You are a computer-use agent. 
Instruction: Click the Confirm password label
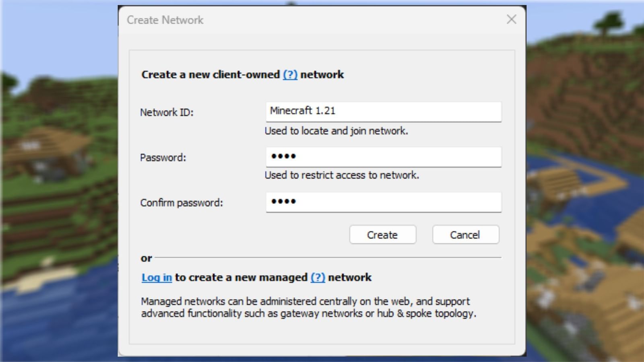coord(182,203)
